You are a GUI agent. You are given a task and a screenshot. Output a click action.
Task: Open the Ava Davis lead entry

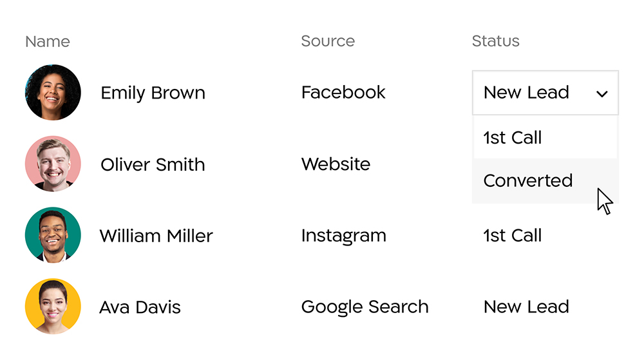(x=140, y=307)
